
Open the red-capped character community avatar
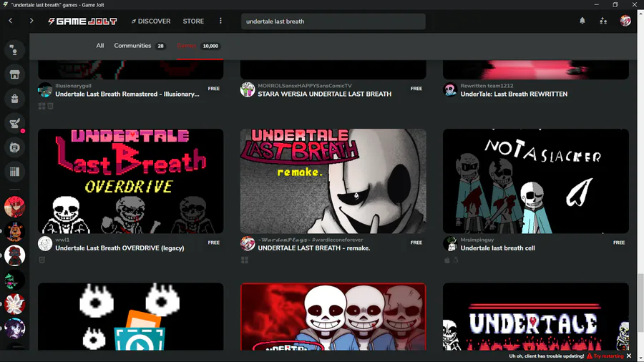14,255
